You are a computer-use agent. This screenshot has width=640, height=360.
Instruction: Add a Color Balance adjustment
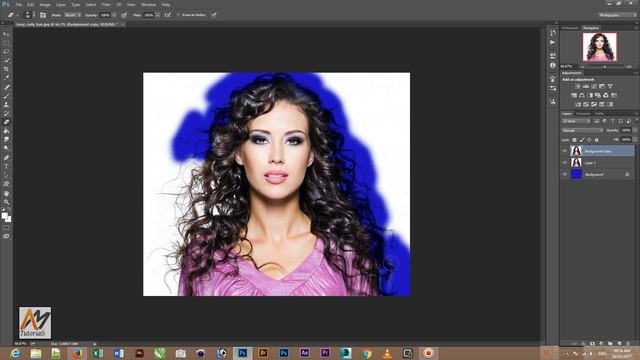coord(582,96)
